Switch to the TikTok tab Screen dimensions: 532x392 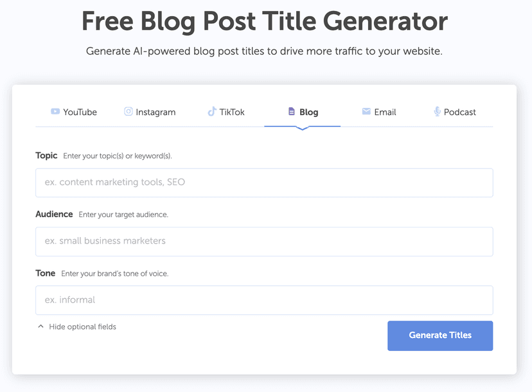pos(227,112)
